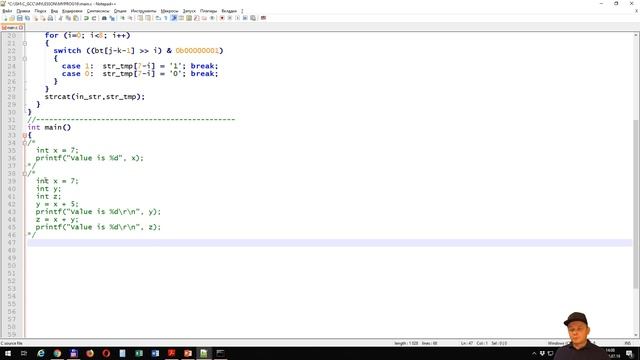Start macro recording with the red Record icon

tap(222, 18)
